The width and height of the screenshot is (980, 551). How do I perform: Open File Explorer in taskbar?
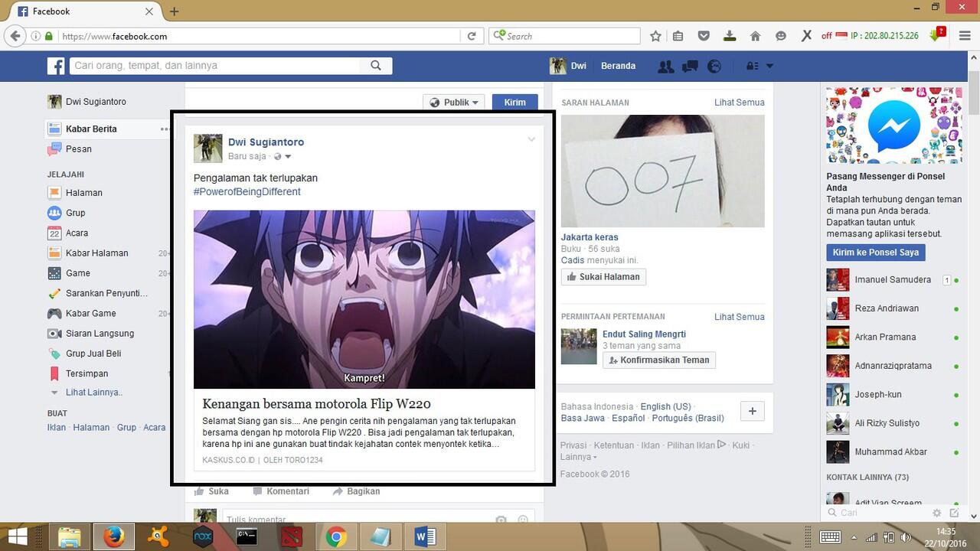69,537
